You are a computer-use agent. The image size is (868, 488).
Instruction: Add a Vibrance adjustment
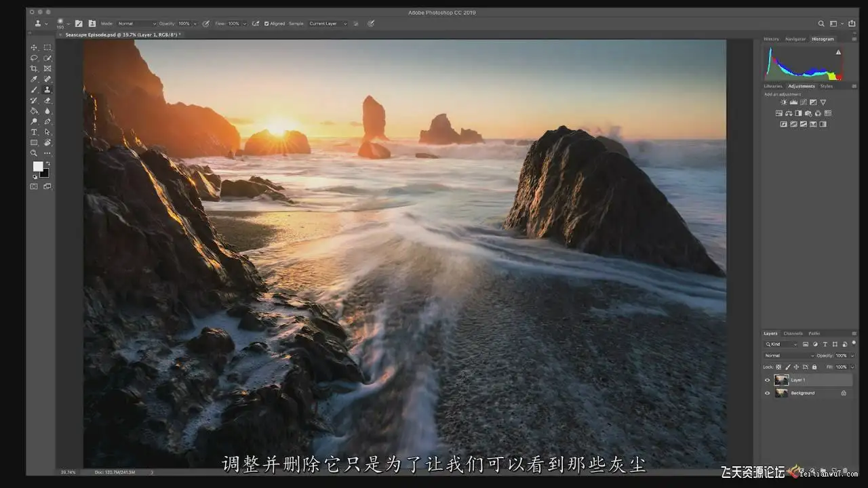(x=823, y=102)
